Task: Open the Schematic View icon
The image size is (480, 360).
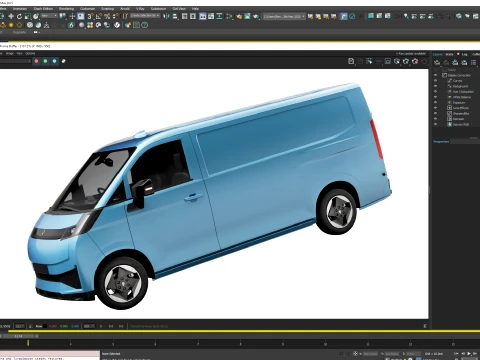Action: (x=219, y=16)
